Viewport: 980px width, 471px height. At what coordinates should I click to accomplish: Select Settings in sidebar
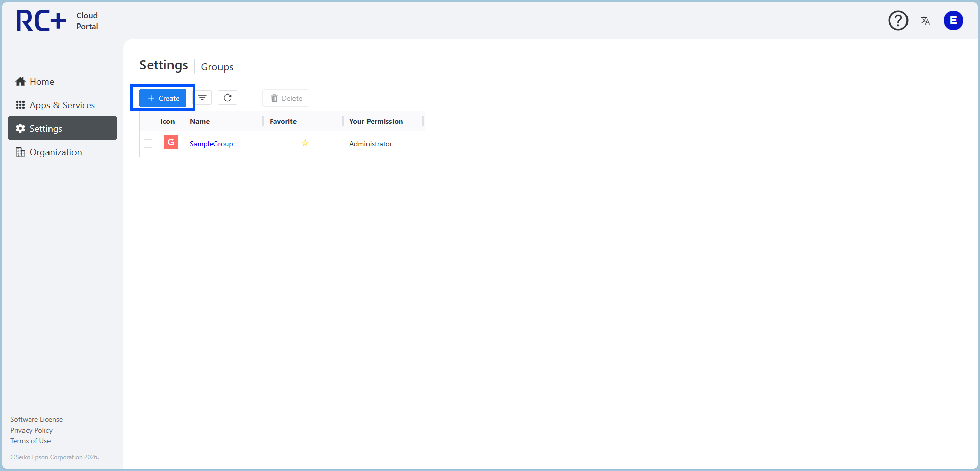click(x=62, y=128)
